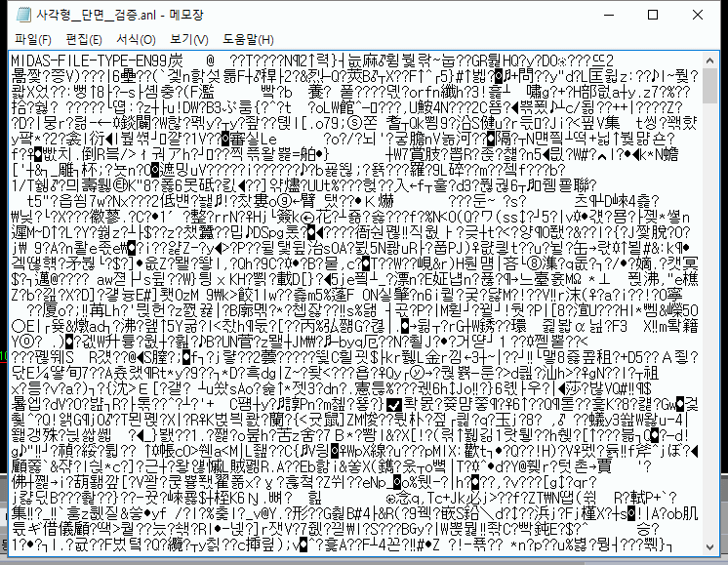Image resolution: width=728 pixels, height=565 pixels.
Task: Open the 도움말(H) help menu
Action: pyautogui.click(x=249, y=39)
